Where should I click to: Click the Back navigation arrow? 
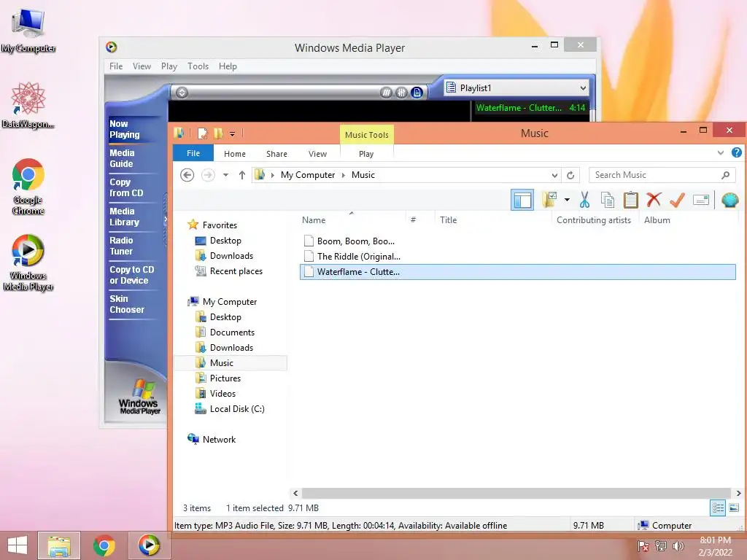click(x=187, y=175)
